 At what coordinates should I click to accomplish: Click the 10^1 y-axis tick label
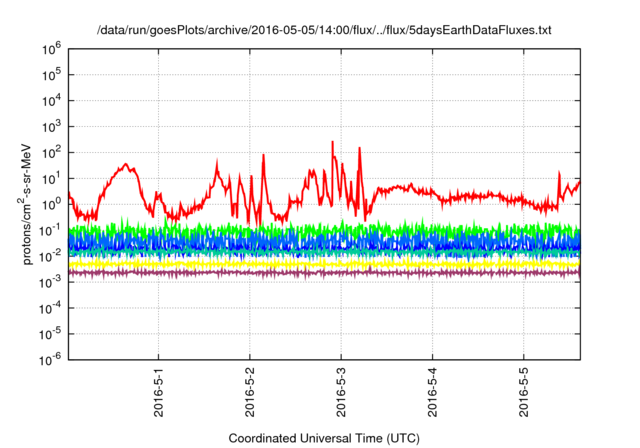click(51, 178)
